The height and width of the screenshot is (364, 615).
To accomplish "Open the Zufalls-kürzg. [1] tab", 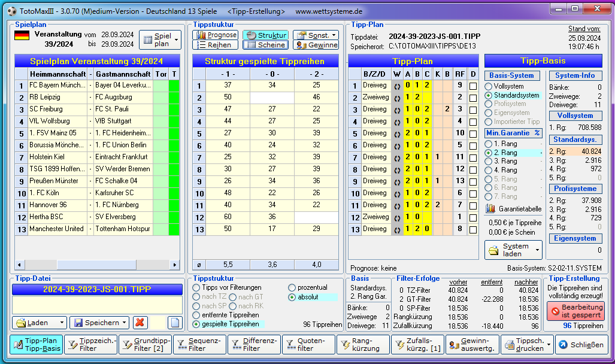I will point(418,344).
